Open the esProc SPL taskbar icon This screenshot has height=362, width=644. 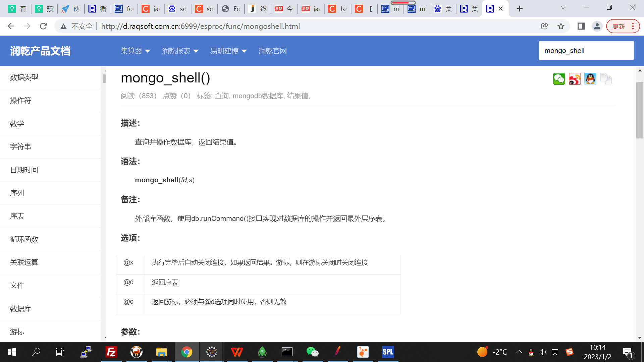point(388,352)
